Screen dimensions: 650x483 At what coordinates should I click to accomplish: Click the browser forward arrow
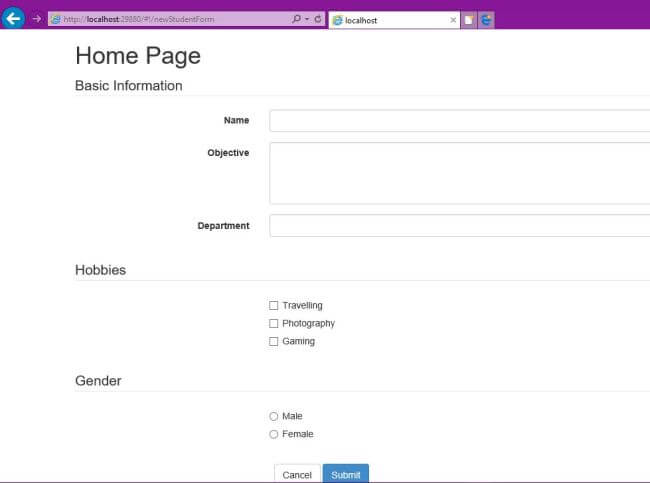[37, 19]
